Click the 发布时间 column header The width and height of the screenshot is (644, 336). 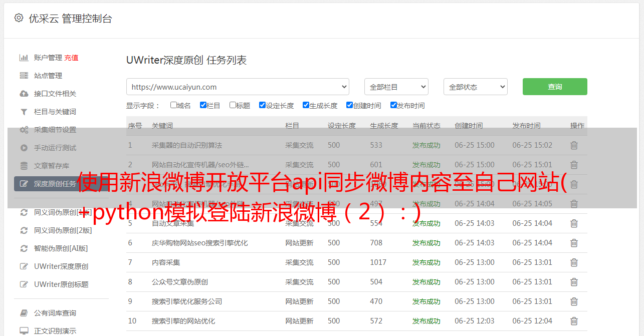(527, 126)
